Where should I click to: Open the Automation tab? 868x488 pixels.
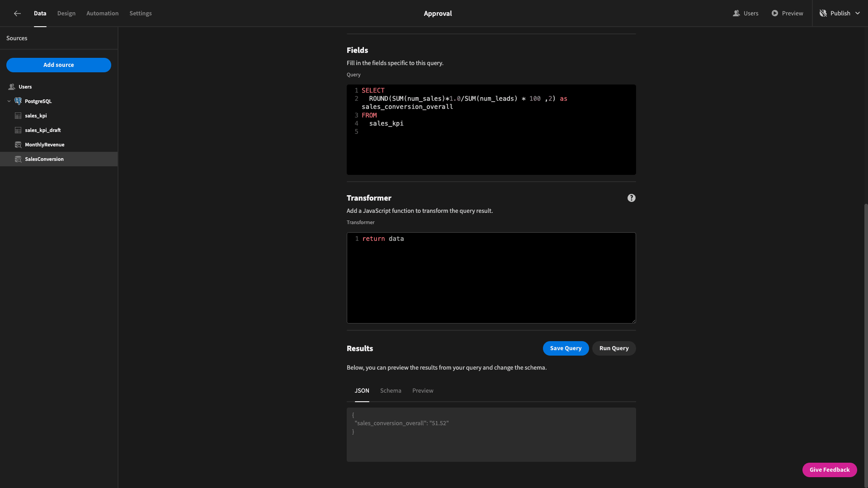pyautogui.click(x=103, y=14)
